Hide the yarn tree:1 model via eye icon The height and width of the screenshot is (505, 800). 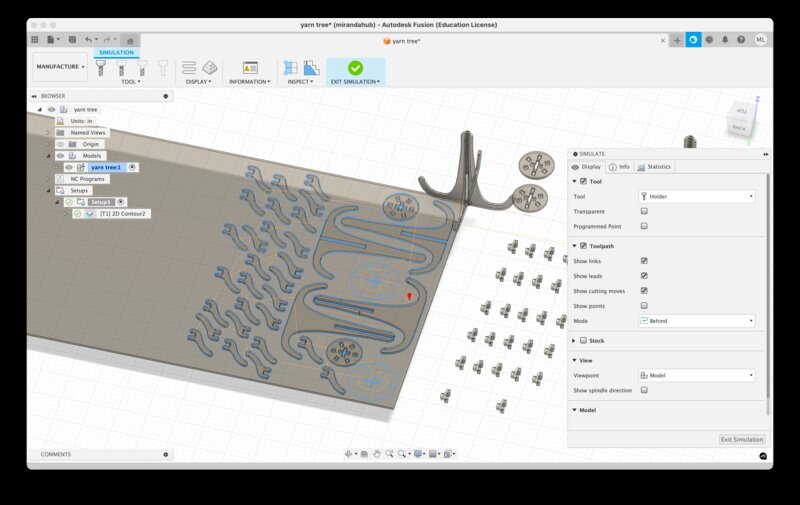pos(69,167)
